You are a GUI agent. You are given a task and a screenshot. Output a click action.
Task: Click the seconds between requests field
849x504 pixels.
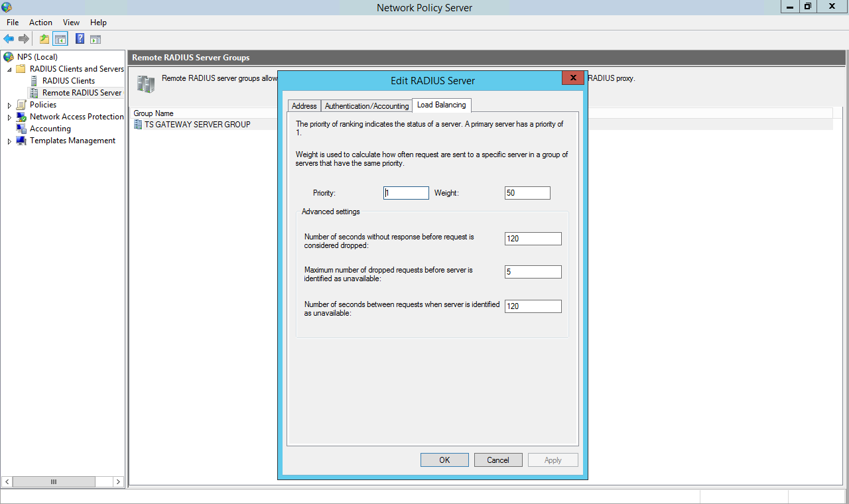533,306
